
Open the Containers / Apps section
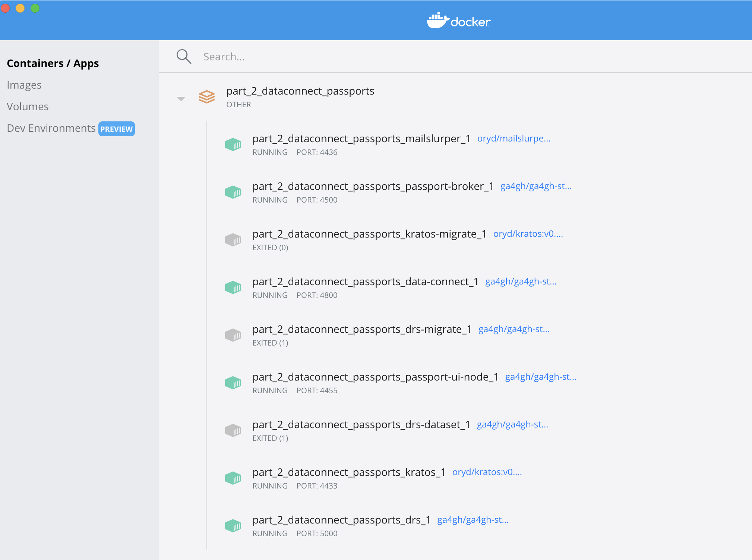pos(53,63)
